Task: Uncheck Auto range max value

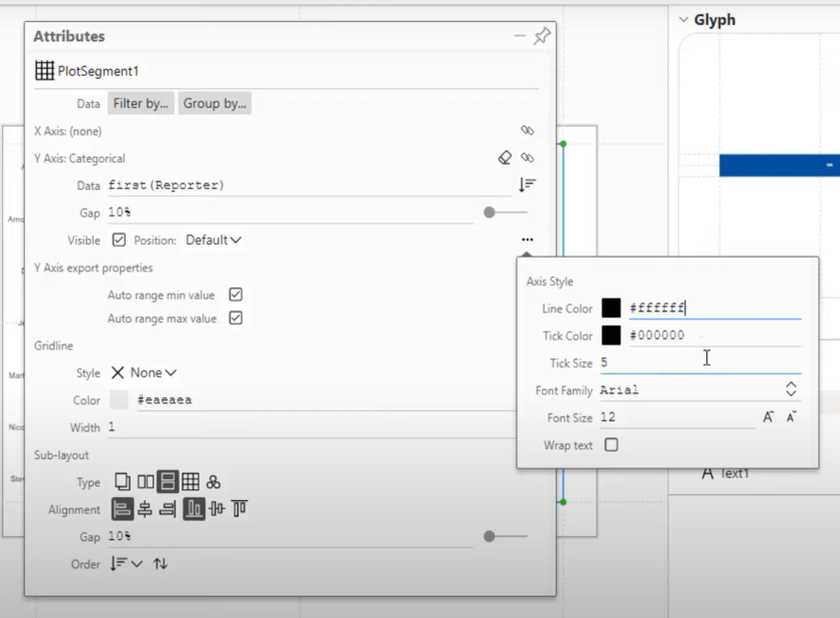Action: tap(235, 317)
